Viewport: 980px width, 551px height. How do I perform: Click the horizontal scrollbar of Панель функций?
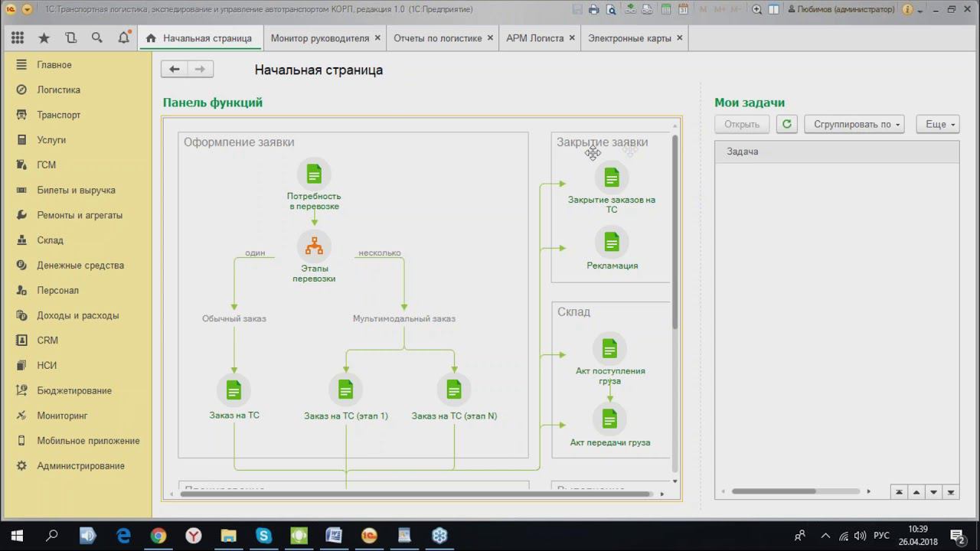416,494
